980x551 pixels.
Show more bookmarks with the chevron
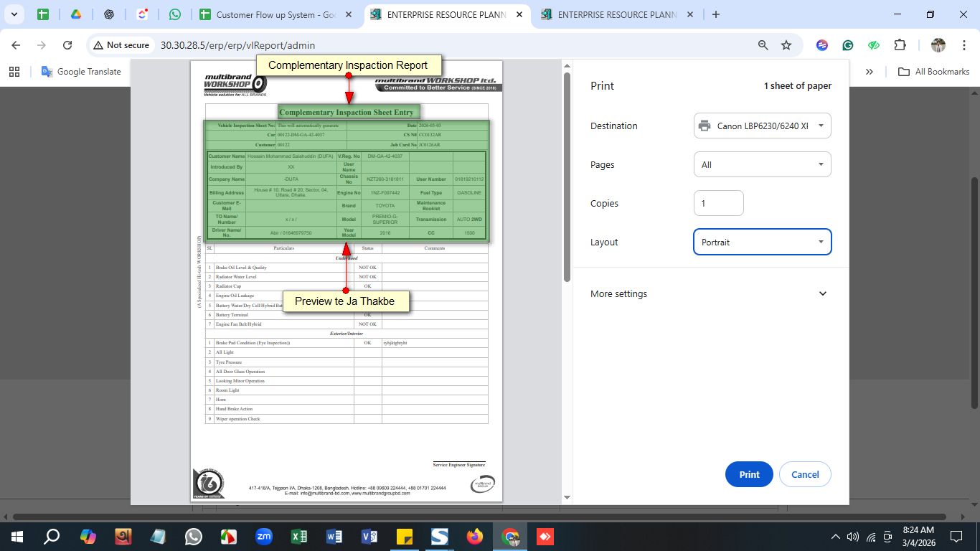[870, 72]
